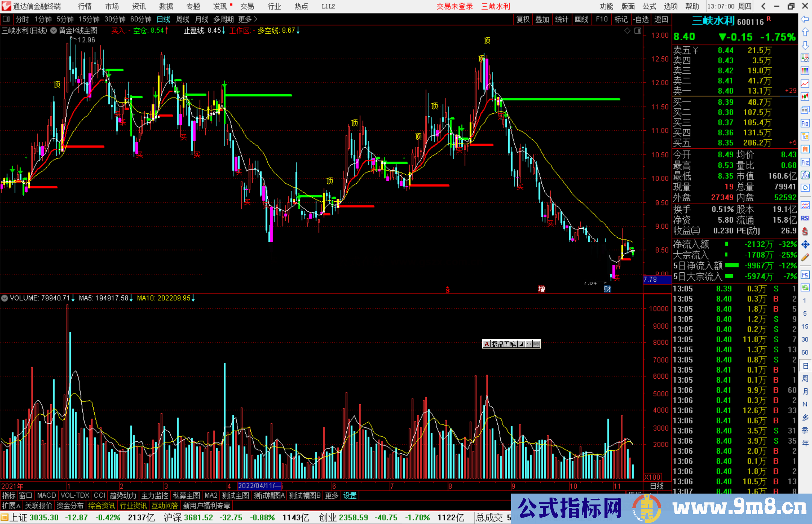The width and height of the screenshot is (812, 524).
Task: Click the 2022/04/11 date marker on timeline
Action: click(259, 486)
